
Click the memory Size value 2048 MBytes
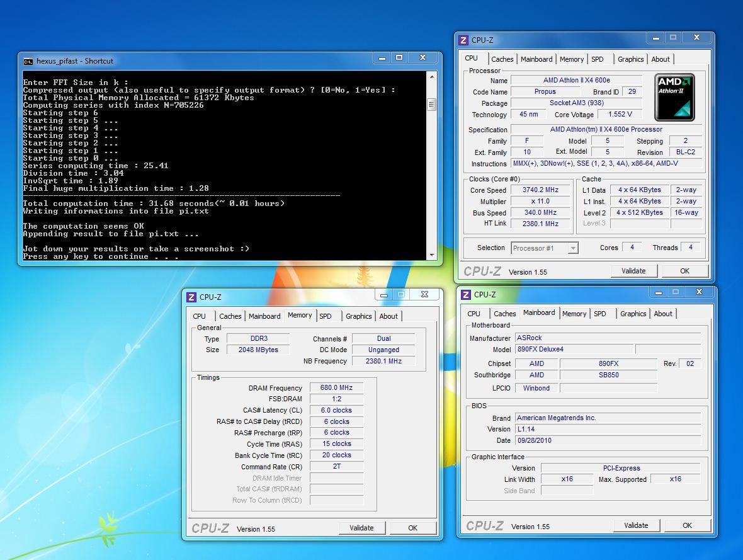(259, 350)
